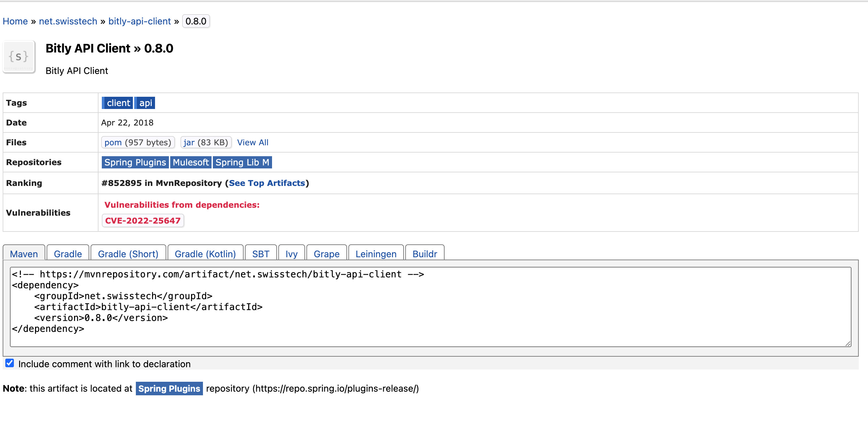Click the {s} artifact logo icon
The image size is (868, 426).
[19, 56]
